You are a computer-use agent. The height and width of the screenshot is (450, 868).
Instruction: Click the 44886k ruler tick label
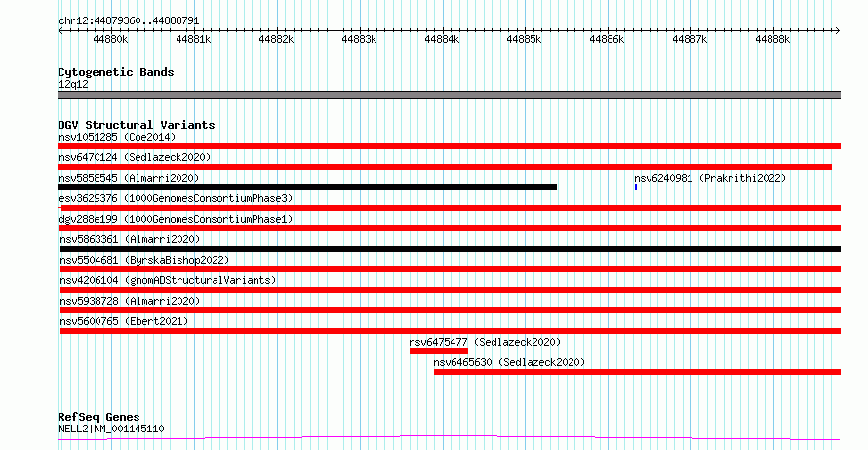tap(608, 40)
